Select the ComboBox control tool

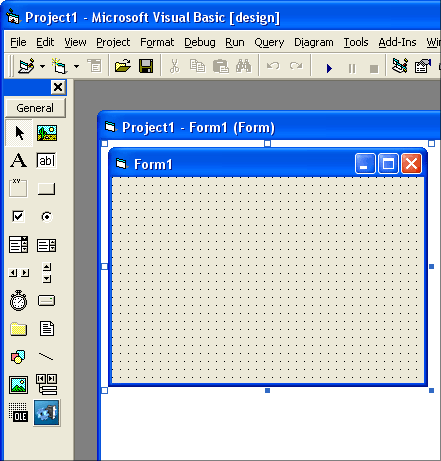pyautogui.click(x=19, y=244)
